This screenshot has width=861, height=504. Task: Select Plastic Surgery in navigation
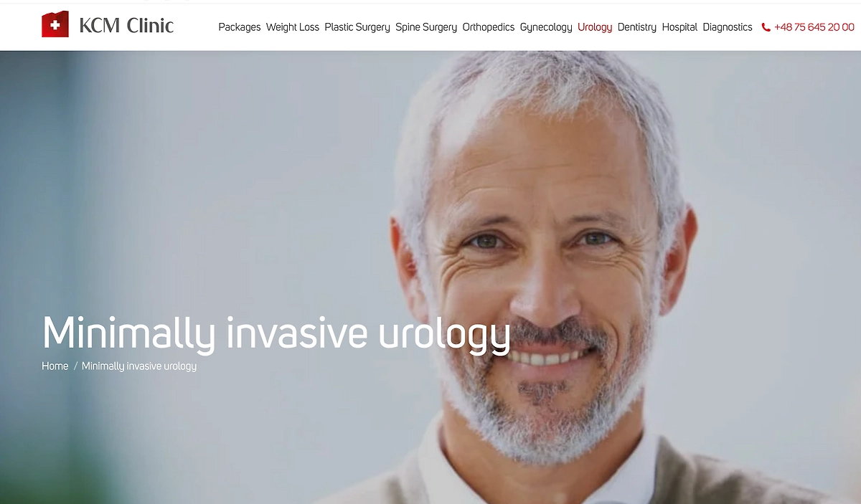(357, 27)
